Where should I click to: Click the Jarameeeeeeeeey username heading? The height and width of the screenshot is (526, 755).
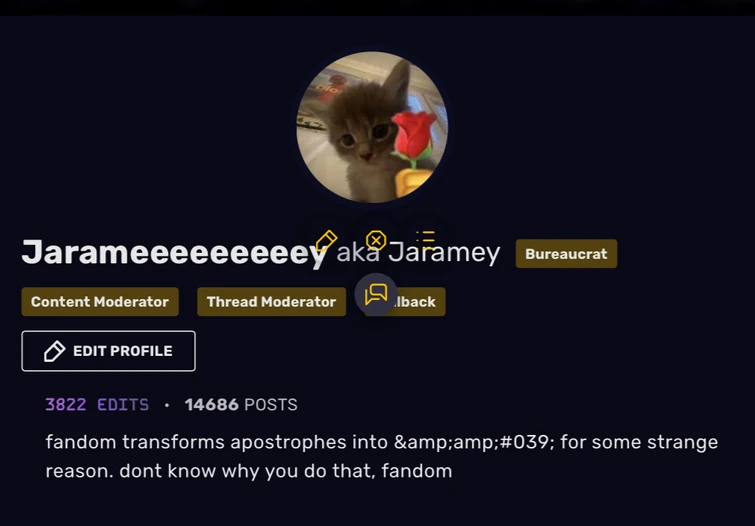174,252
